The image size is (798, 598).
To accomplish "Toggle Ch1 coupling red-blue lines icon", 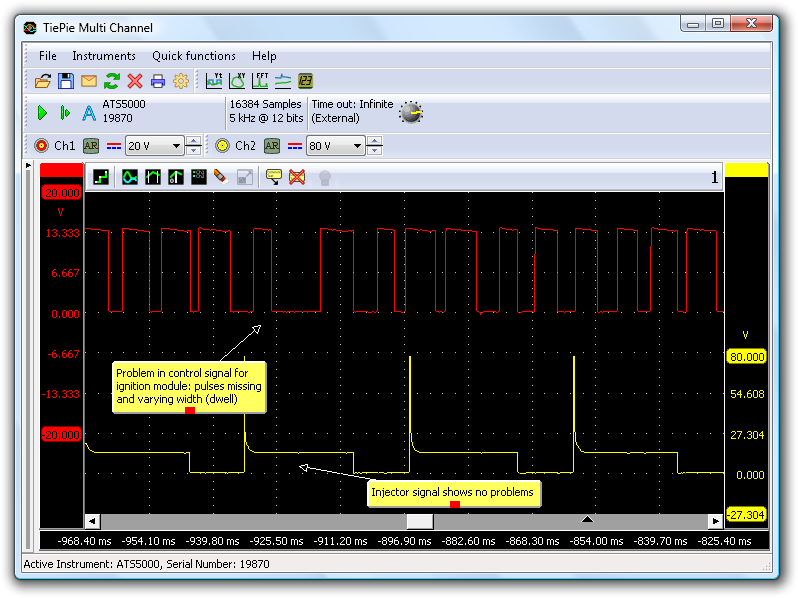I will tap(113, 147).
